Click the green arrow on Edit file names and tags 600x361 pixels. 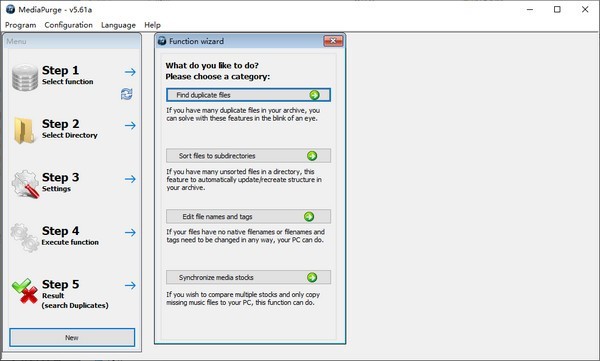tap(309, 217)
